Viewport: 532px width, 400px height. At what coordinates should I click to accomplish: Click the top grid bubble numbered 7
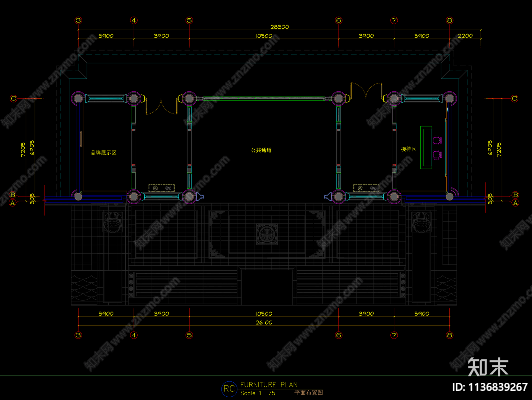coord(394,20)
